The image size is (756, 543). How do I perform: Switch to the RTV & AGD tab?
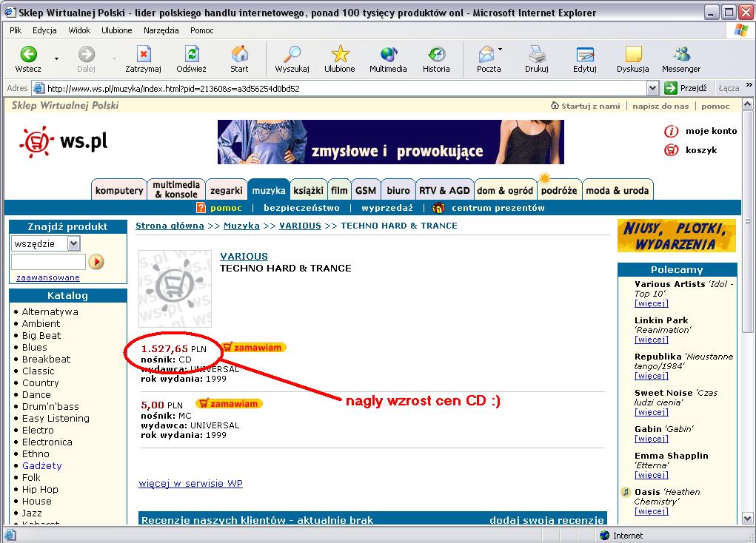coord(444,190)
